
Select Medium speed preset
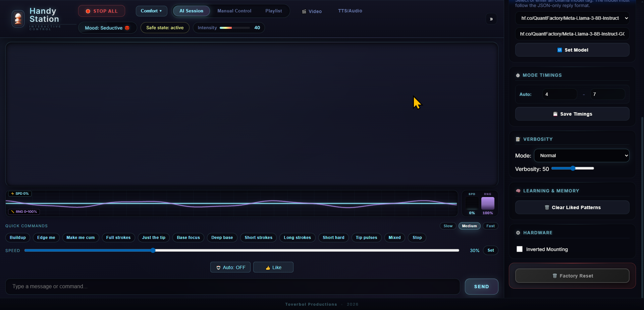pos(469,226)
